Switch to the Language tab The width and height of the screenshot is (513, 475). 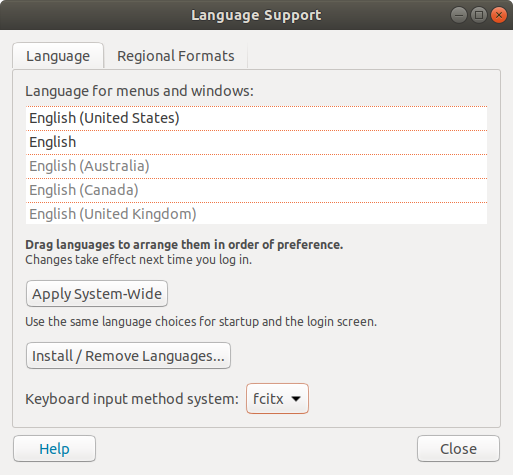click(58, 56)
